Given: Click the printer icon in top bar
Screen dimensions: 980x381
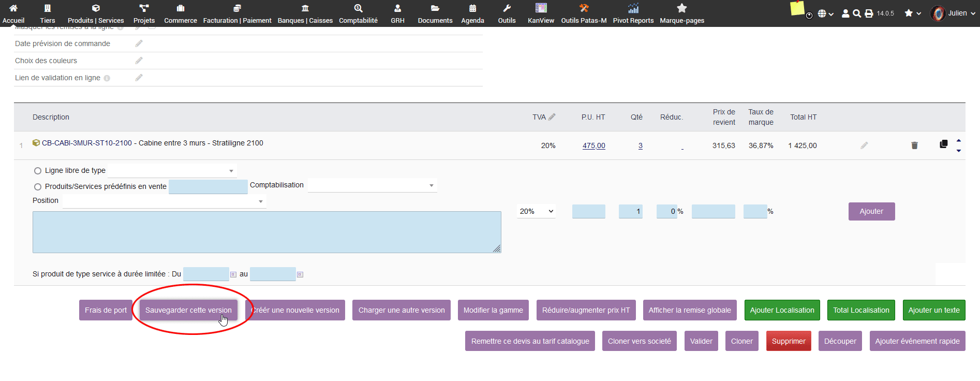Looking at the screenshot, I should pyautogui.click(x=869, y=13).
